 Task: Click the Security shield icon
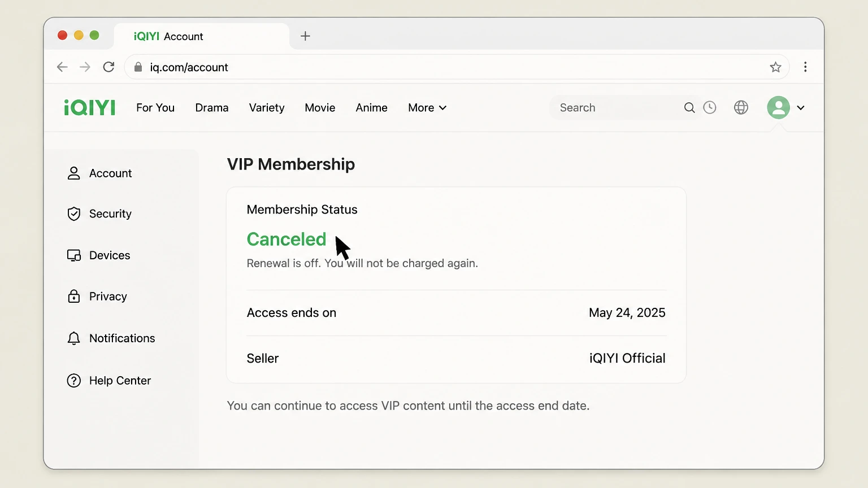click(74, 213)
